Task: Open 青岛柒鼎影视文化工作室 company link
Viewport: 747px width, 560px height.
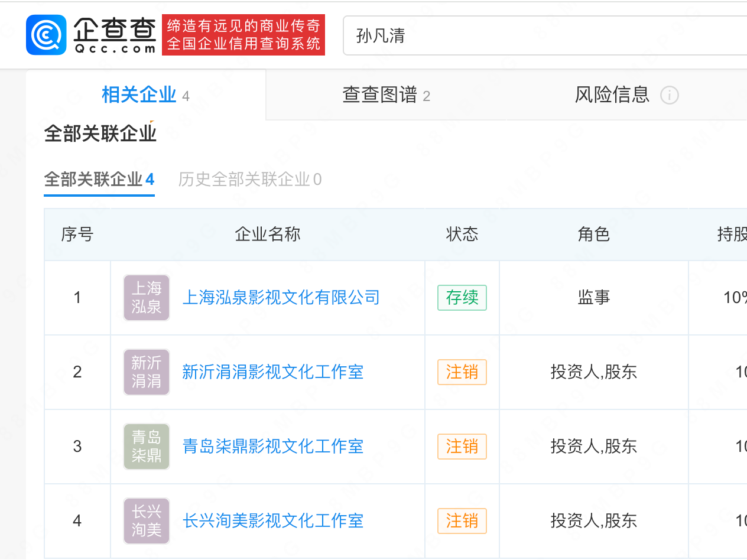Action: tap(272, 446)
